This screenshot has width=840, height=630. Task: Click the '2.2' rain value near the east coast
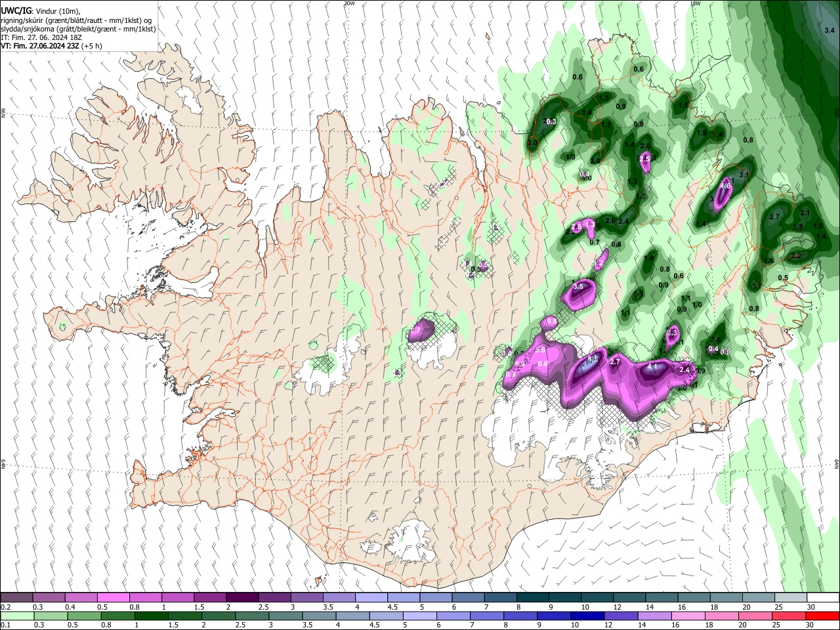tap(796, 255)
